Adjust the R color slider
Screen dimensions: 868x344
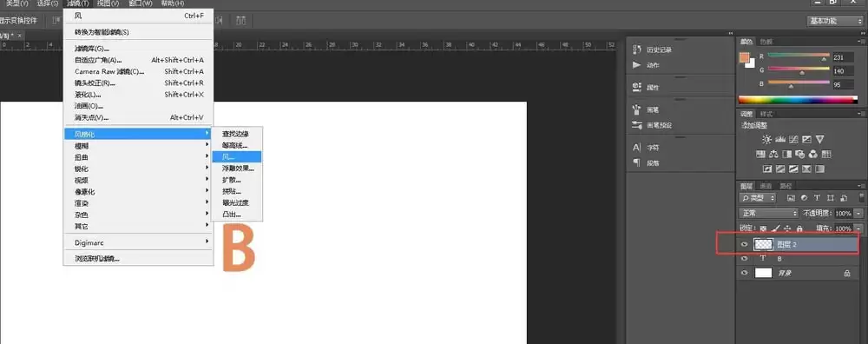tap(799, 56)
